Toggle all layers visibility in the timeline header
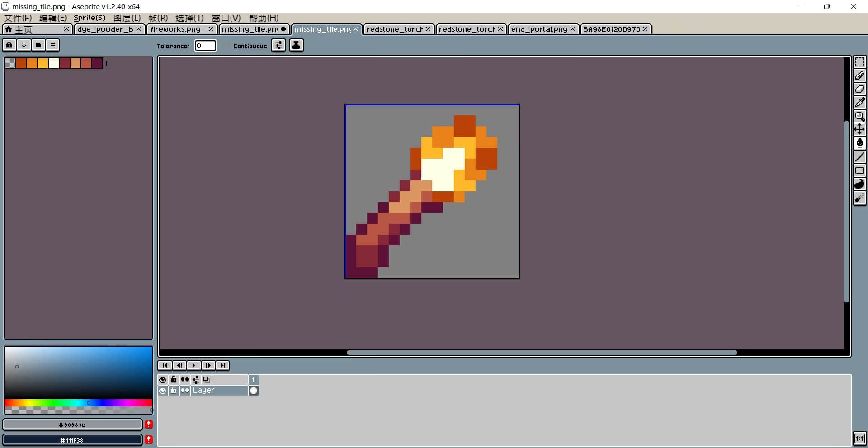This screenshot has width=868, height=448. 163,380
